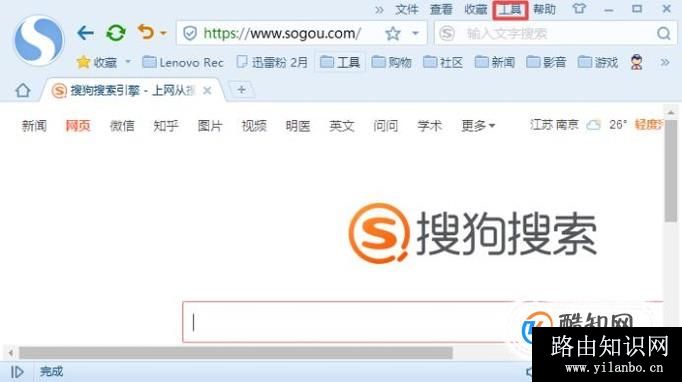Open the 新闻 link on Sogou page
This screenshot has height=382, width=682.
pyautogui.click(x=34, y=126)
